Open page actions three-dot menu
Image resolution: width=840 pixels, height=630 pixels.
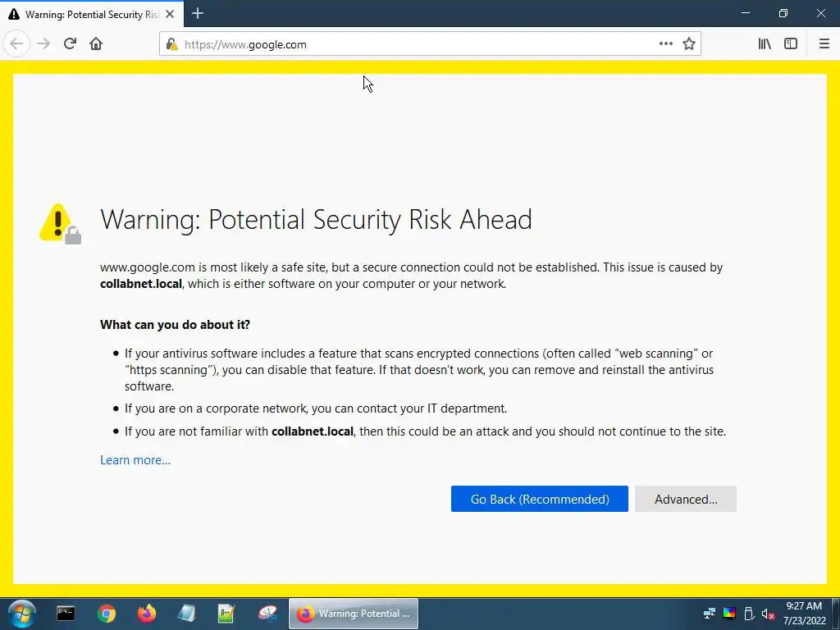tap(666, 44)
